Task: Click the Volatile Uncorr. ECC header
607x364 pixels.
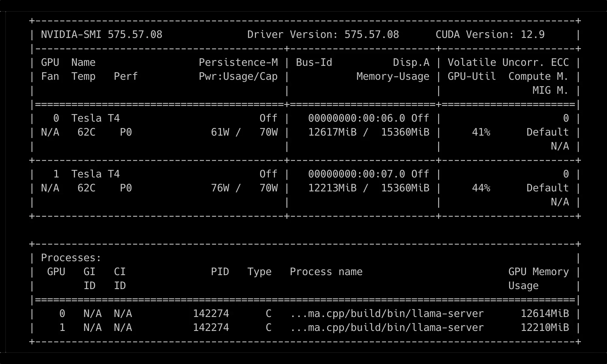Action: point(508,62)
